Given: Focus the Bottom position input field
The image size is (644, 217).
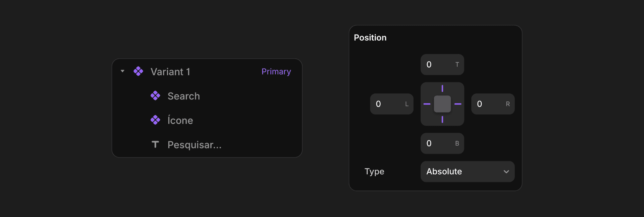Looking at the screenshot, I should pyautogui.click(x=442, y=143).
